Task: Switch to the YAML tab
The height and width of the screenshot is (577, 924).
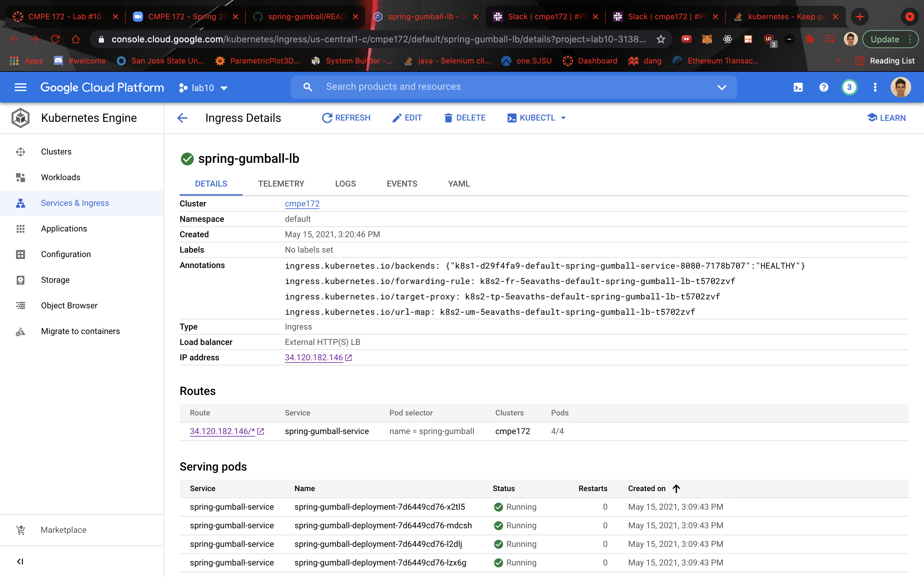Action: coord(458,184)
